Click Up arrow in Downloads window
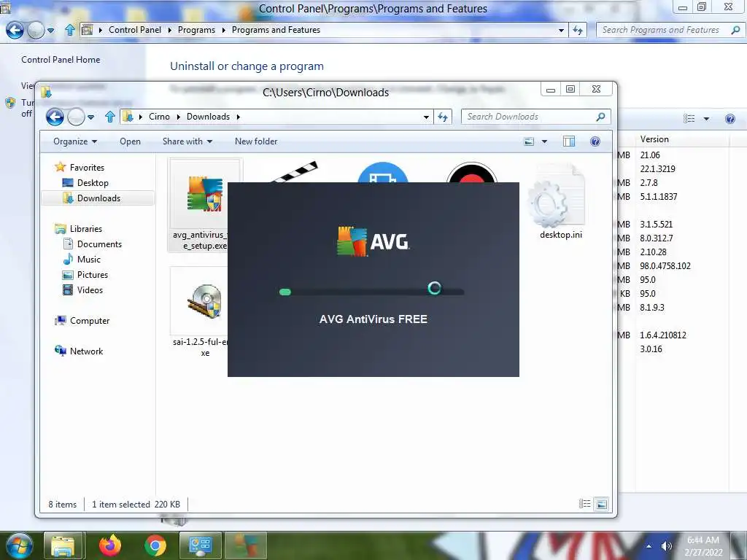This screenshot has width=747, height=560. [110, 117]
